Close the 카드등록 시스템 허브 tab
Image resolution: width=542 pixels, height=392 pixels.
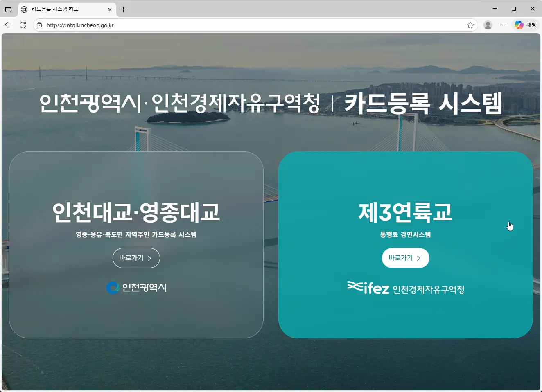pyautogui.click(x=110, y=9)
